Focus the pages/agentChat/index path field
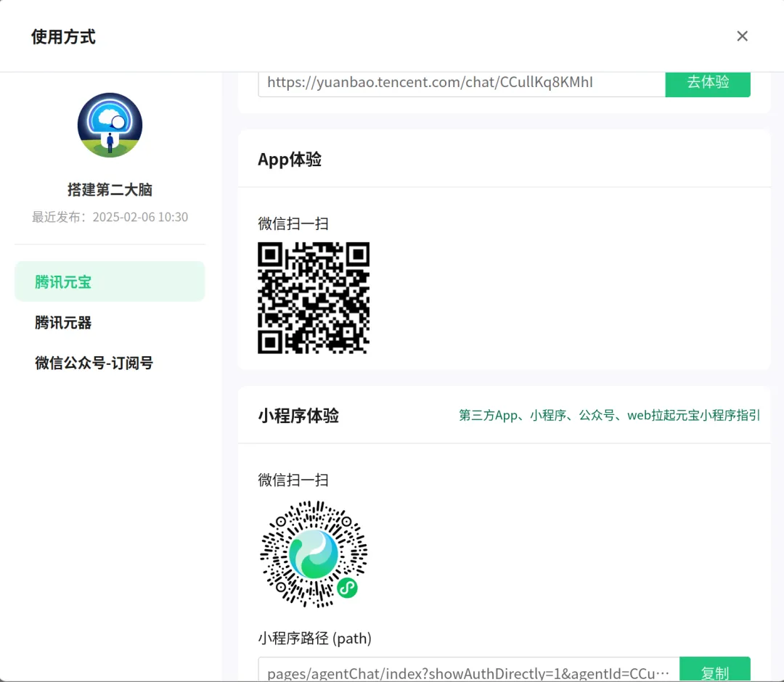This screenshot has height=682, width=784. 469,670
